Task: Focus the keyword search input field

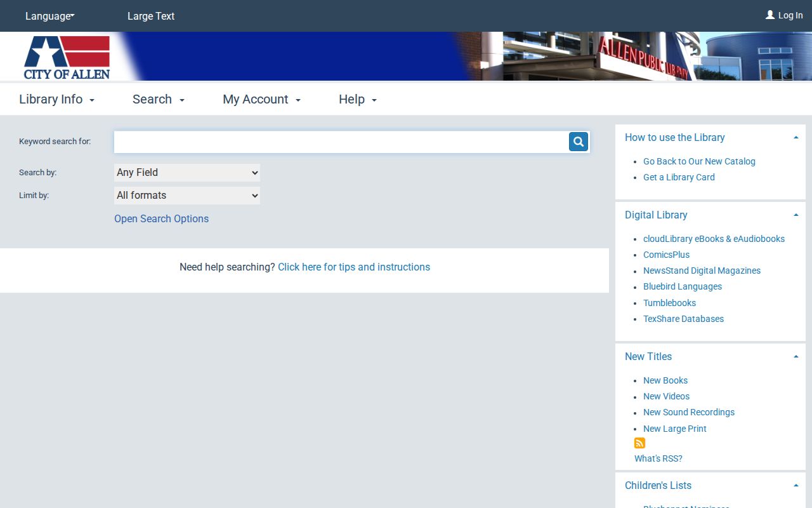Action: pos(341,142)
